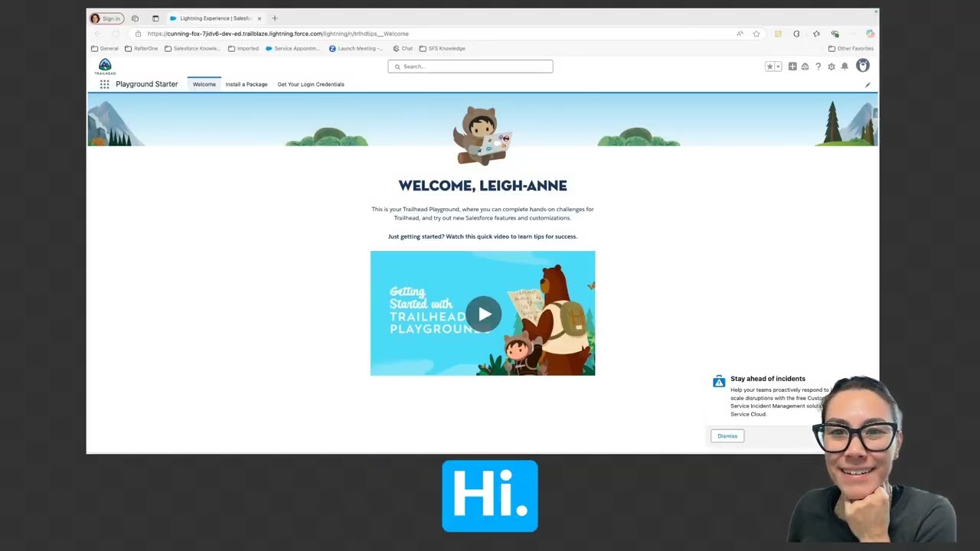Click the global actions plus icon
Image resolution: width=980 pixels, height=551 pixels.
792,67
